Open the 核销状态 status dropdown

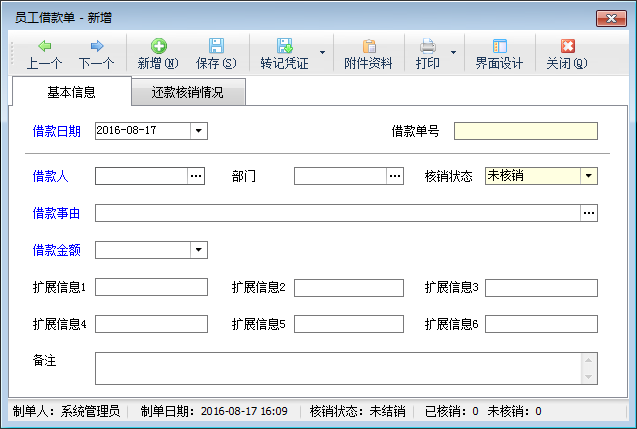[589, 176]
